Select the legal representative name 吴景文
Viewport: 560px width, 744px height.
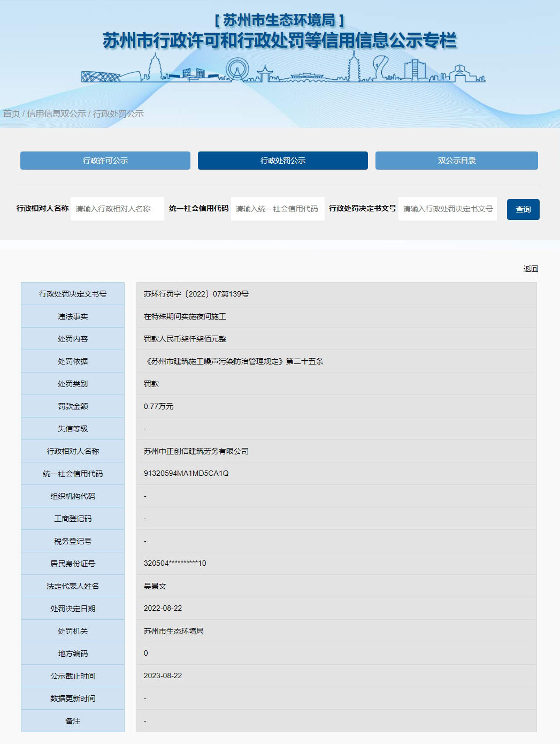click(155, 586)
